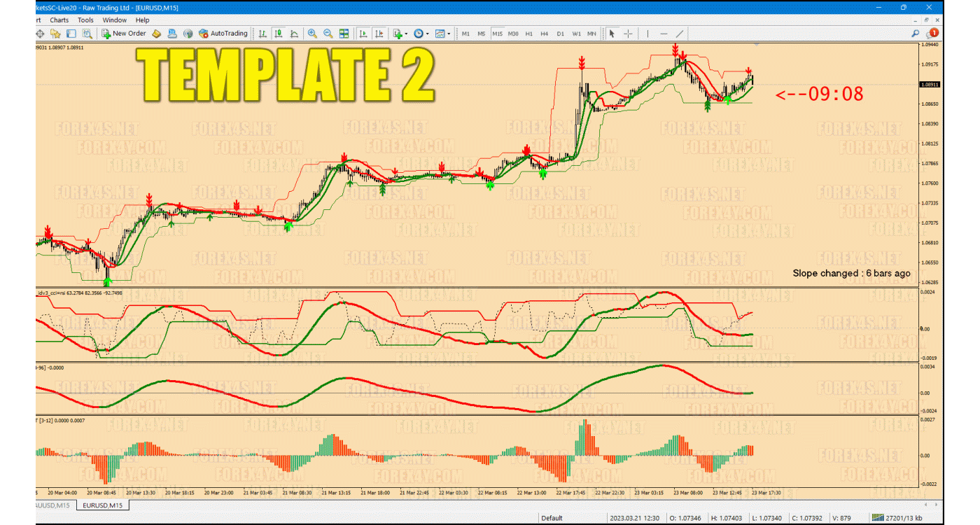Image resolution: width=980 pixels, height=525 pixels.
Task: Toggle chart shift mode
Action: click(379, 33)
